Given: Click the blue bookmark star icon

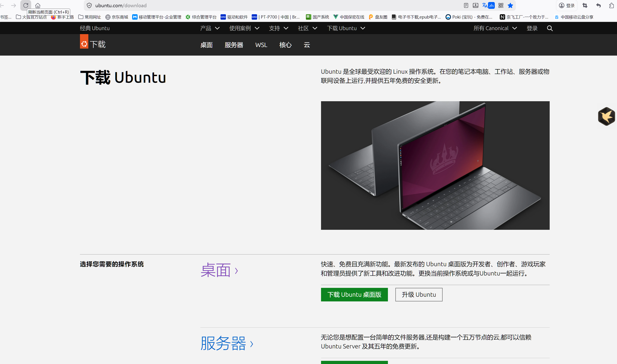Looking at the screenshot, I should click(x=510, y=5).
